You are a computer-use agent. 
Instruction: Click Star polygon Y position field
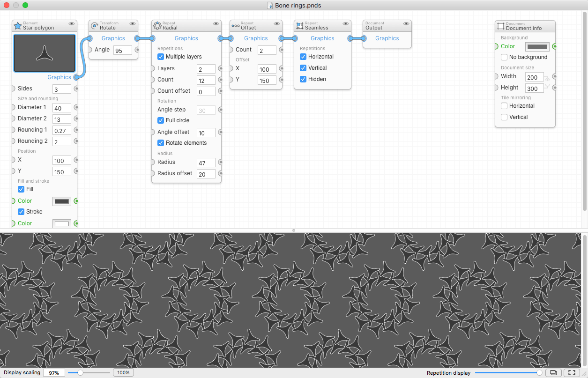[x=62, y=172]
